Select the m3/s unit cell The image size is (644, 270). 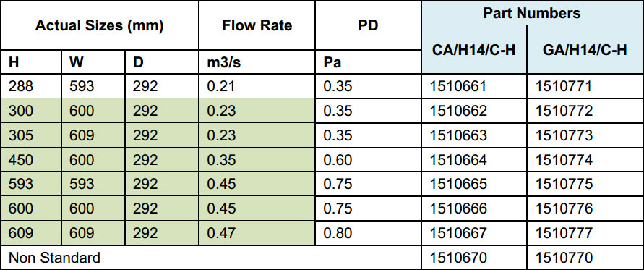coord(257,62)
